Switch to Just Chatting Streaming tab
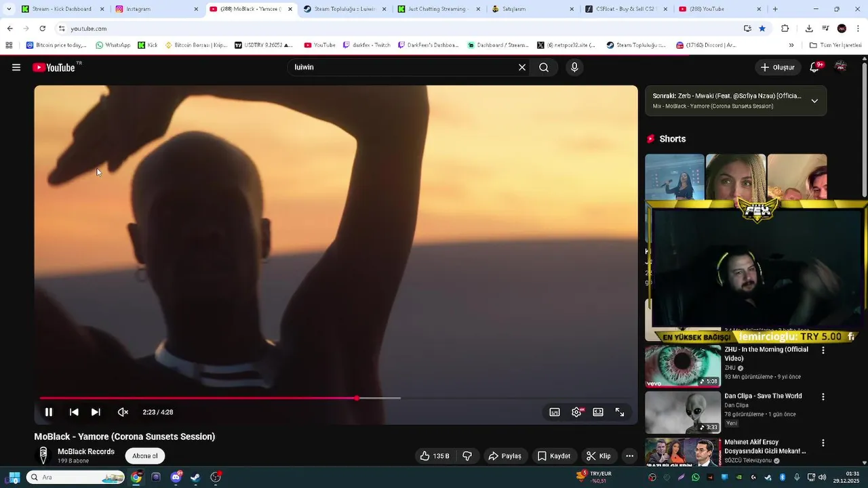Image resolution: width=868 pixels, height=488 pixels. pos(438,9)
